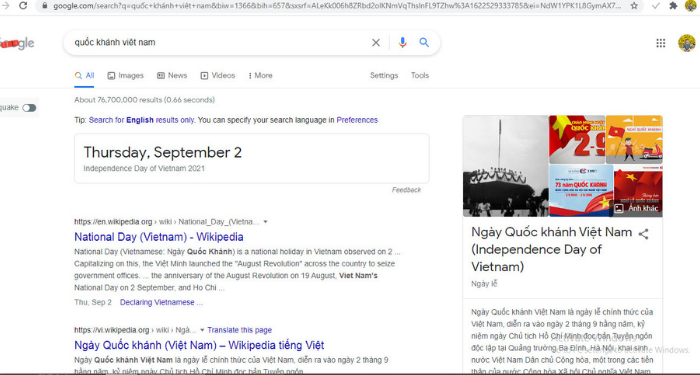Bookmark this page with the star icon

tap(634, 6)
